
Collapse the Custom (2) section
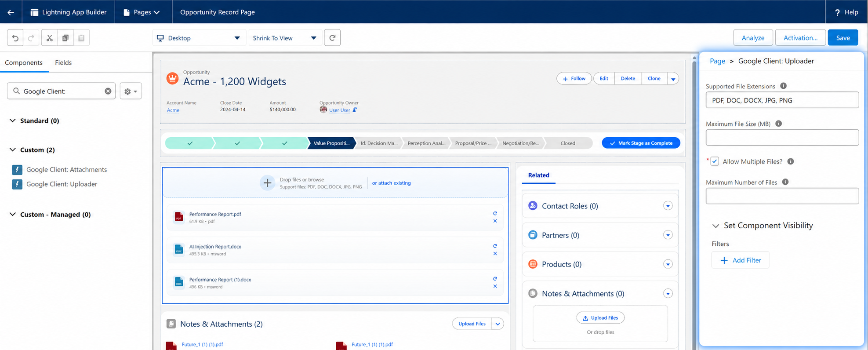[13, 149]
